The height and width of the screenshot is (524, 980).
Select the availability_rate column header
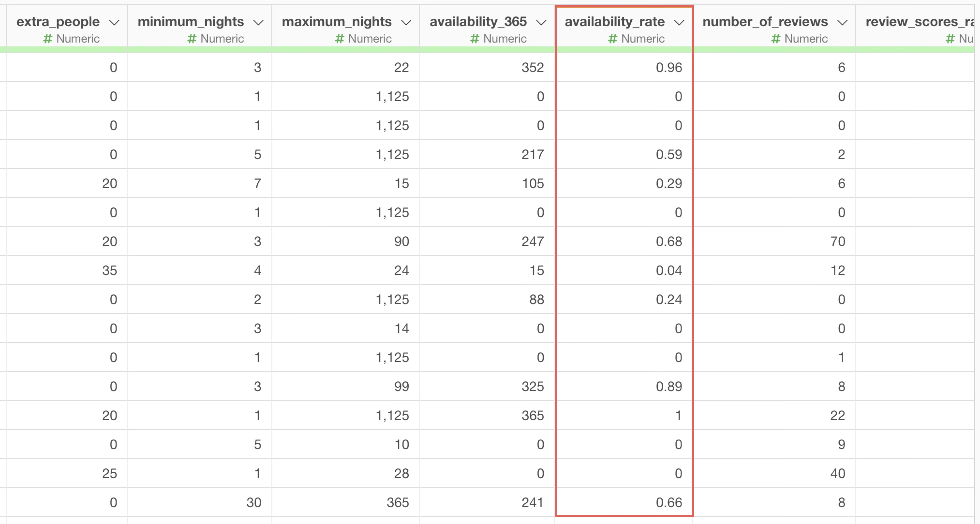[x=614, y=22]
